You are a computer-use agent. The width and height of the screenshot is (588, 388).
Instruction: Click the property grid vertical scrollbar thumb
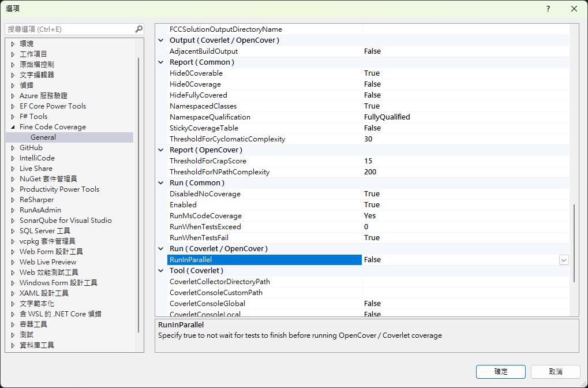coord(574,242)
